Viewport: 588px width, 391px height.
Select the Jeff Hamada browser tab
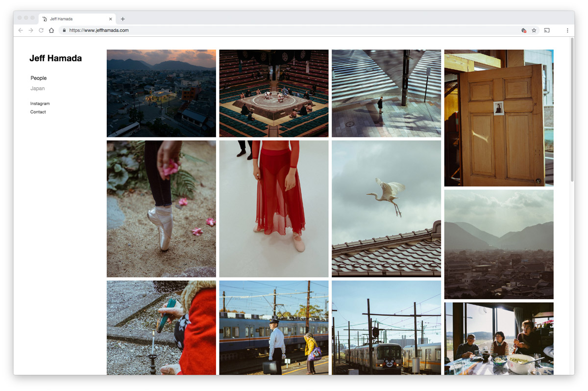77,19
